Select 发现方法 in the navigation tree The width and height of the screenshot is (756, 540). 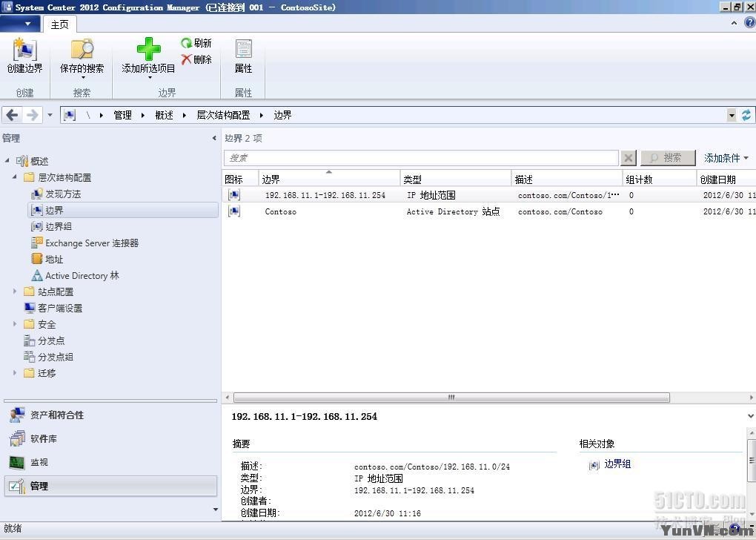56,194
